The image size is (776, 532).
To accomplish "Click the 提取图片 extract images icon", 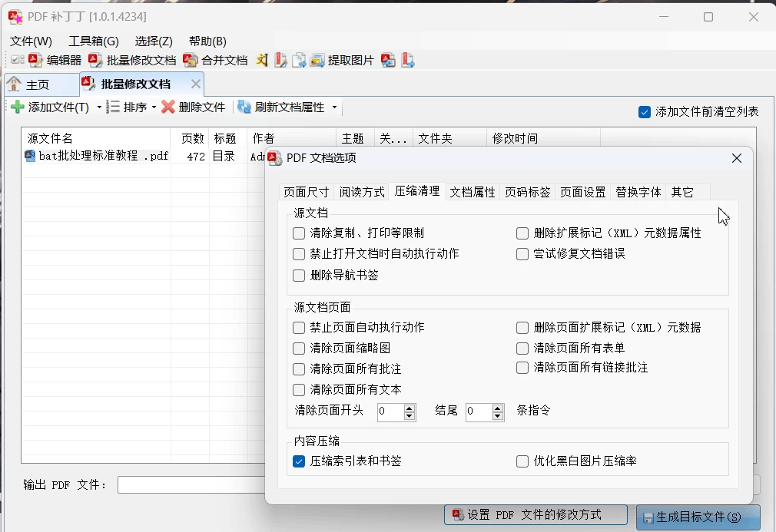I will [317, 60].
